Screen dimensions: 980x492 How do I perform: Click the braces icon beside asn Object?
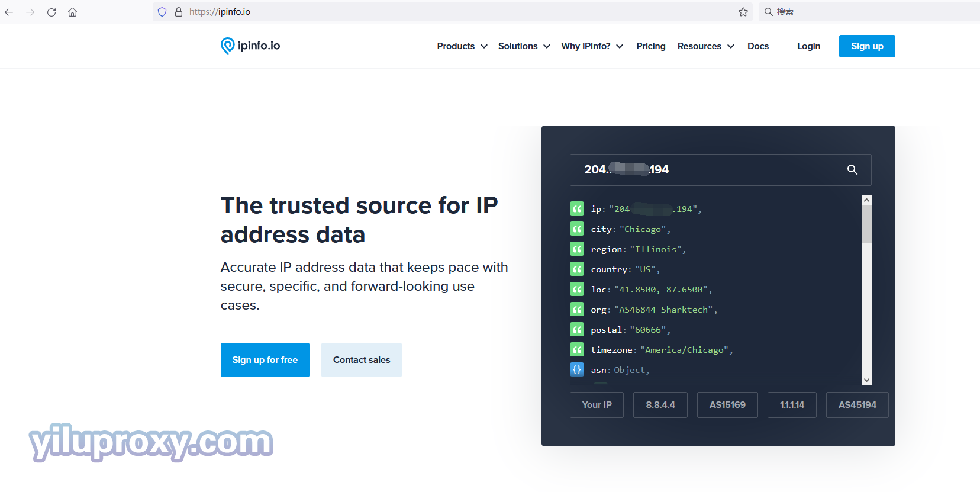pos(577,369)
